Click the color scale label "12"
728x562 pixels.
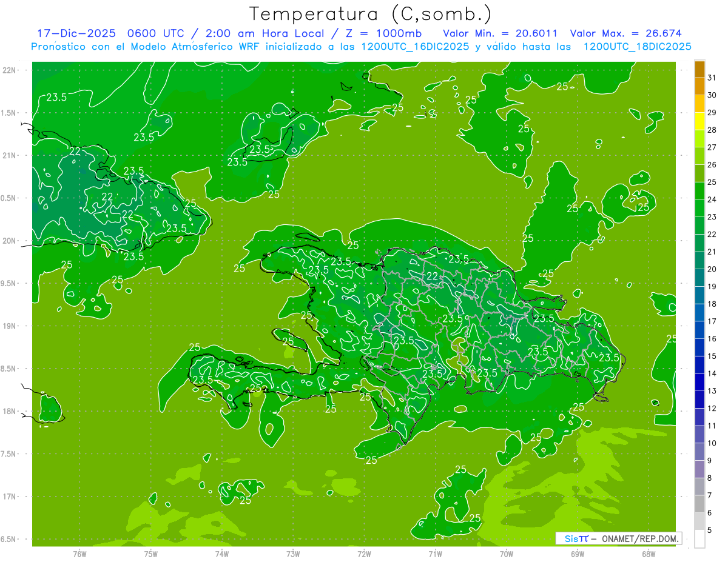pyautogui.click(x=712, y=409)
